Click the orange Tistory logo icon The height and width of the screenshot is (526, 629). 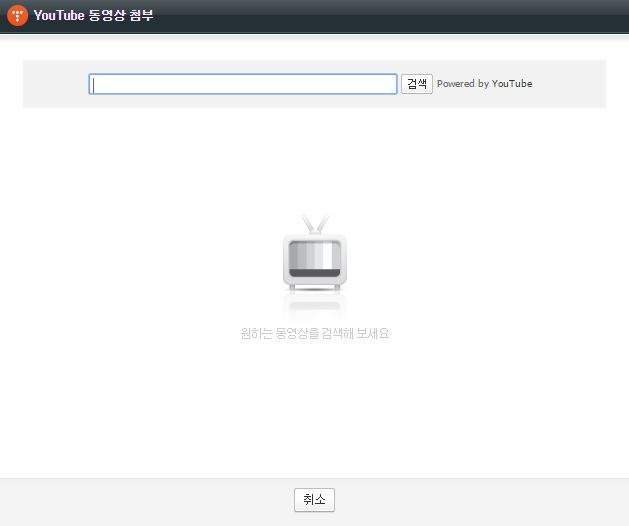click(18, 15)
